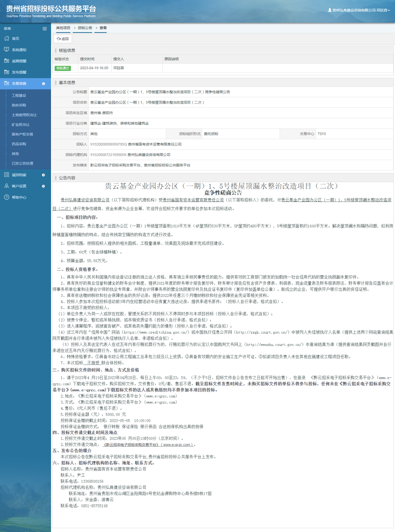Click the home icon for 首页
This screenshot has height=532, width=395.
(x=7, y=39)
